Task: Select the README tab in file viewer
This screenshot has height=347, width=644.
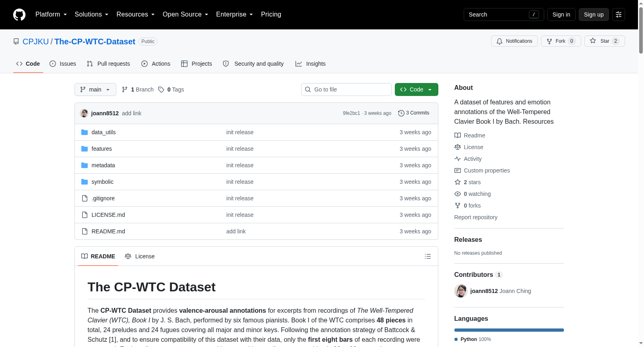Action: click(x=98, y=256)
